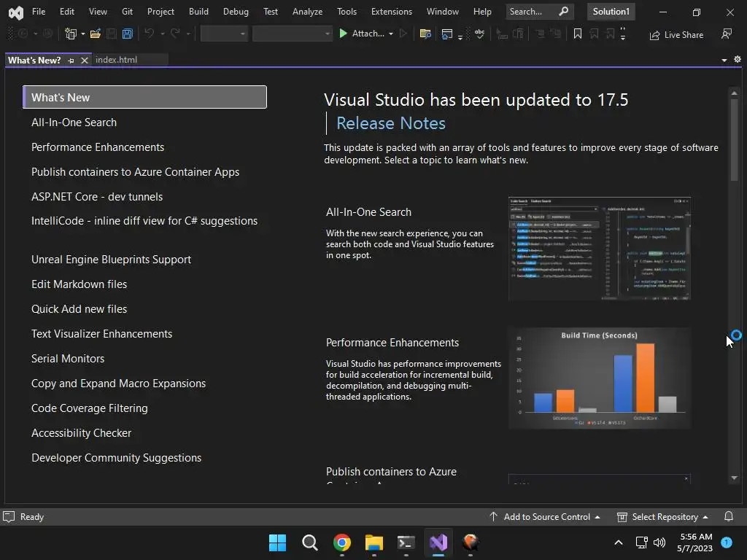747x560 pixels.
Task: Open the Extensions menu
Action: tap(392, 12)
